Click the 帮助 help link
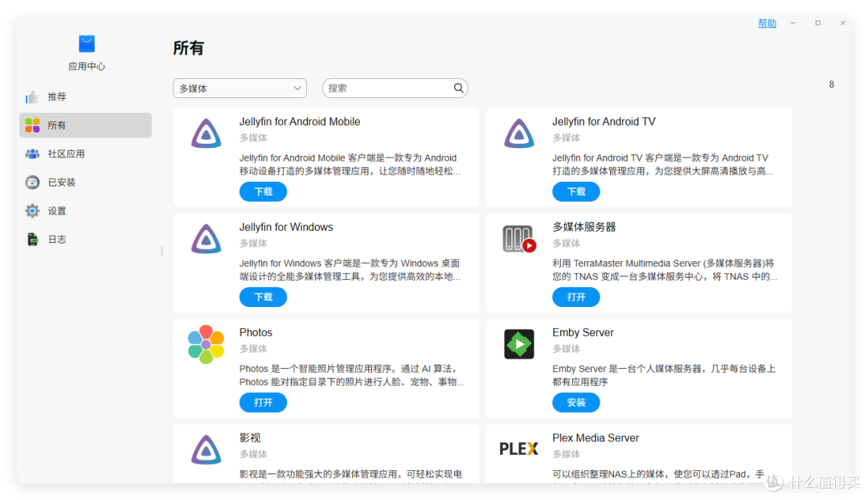This screenshot has height=500, width=868. (767, 23)
